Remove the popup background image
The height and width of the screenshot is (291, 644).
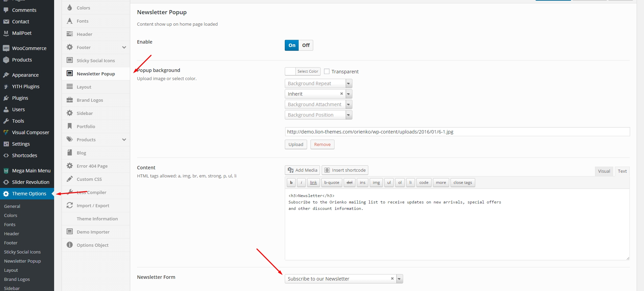(322, 145)
